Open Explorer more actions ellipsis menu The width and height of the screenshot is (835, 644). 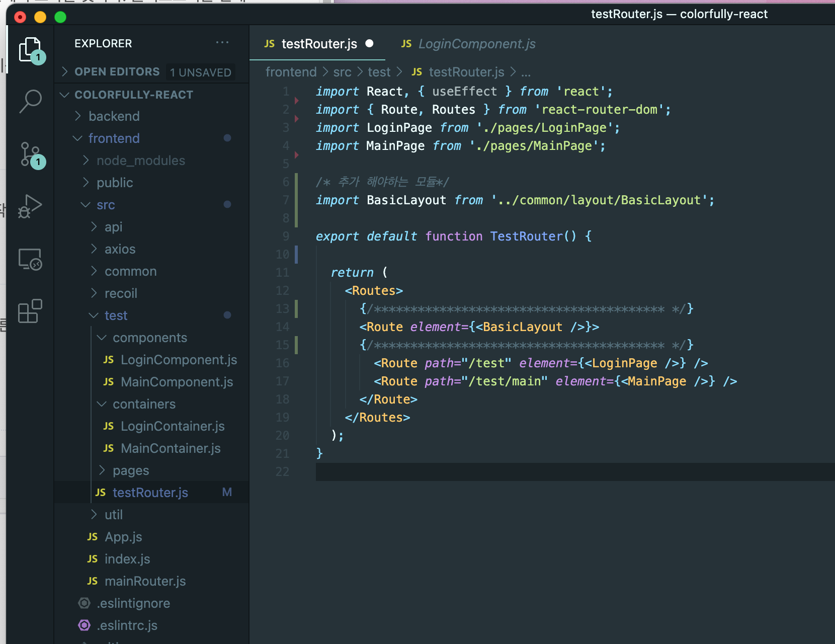pyautogui.click(x=222, y=43)
